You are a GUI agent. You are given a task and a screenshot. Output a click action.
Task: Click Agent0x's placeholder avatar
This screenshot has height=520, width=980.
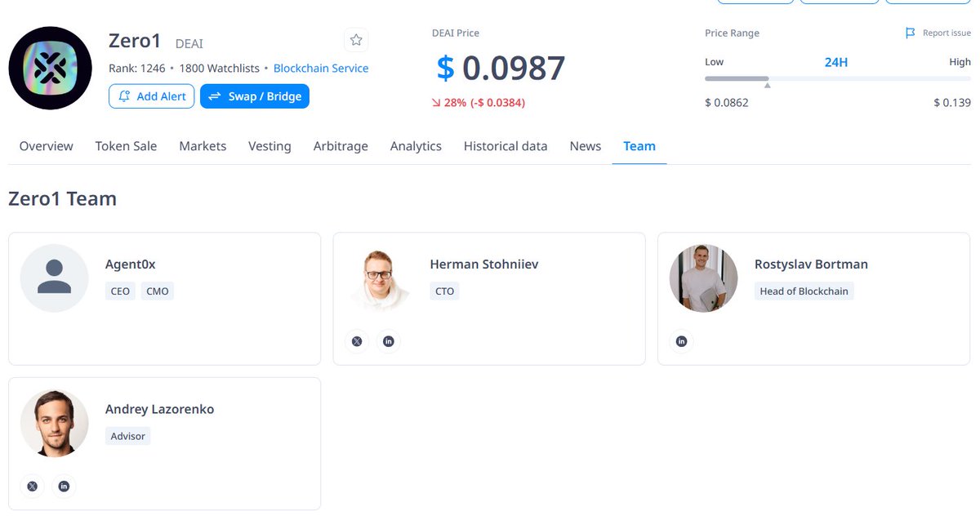coord(54,278)
